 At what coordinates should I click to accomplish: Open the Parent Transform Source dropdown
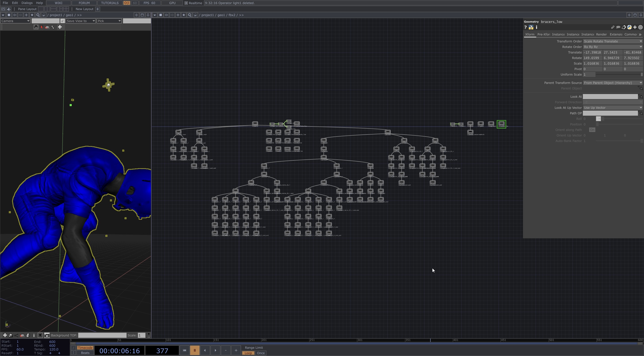[x=613, y=83]
